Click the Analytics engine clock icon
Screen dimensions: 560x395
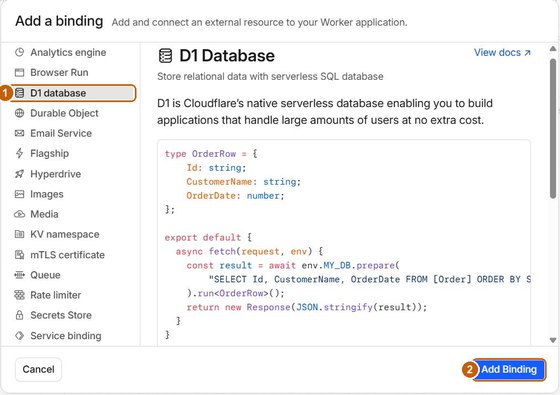[x=19, y=52]
